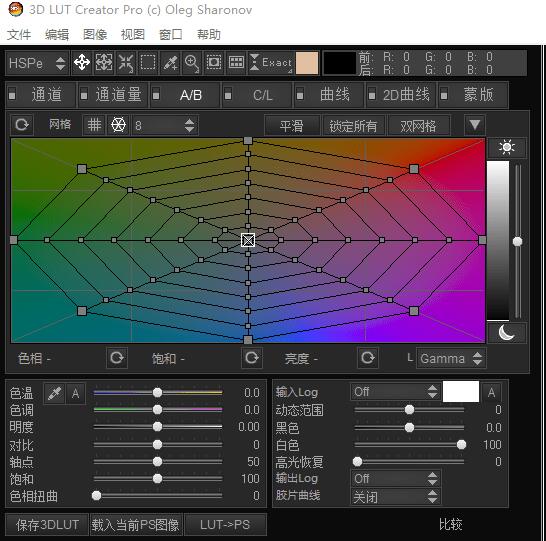
Task: Click the moon darkness icon
Action: click(507, 333)
